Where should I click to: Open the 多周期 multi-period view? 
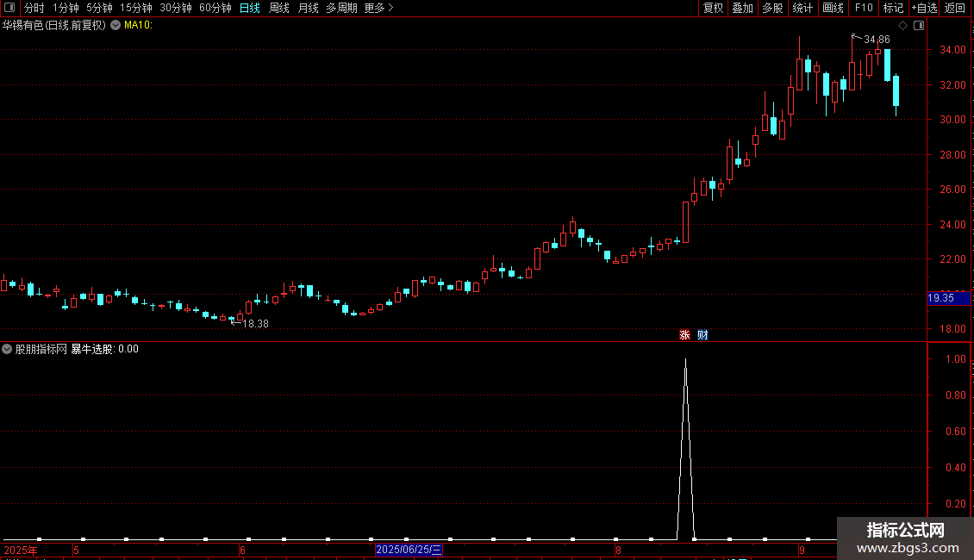coord(341,8)
